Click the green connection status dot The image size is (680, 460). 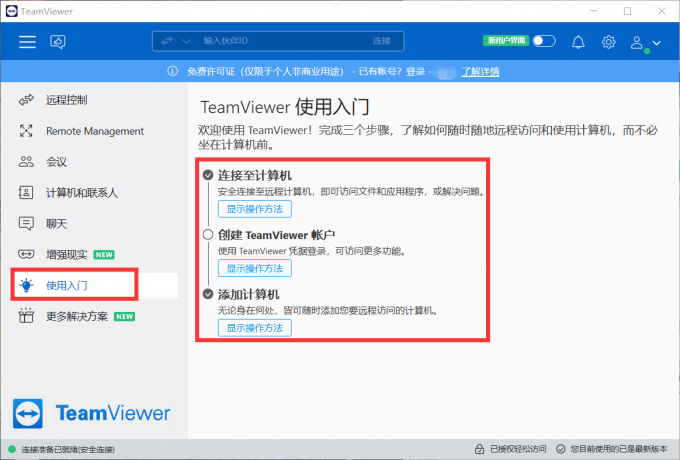pos(12,449)
